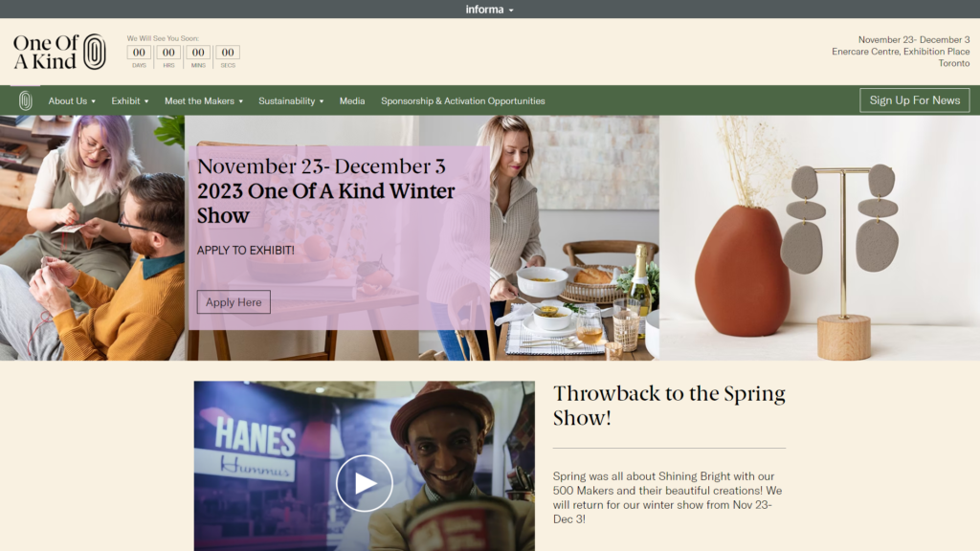Image resolution: width=980 pixels, height=551 pixels.
Task: Open the Meet the Makers dropdown
Action: 202,99
